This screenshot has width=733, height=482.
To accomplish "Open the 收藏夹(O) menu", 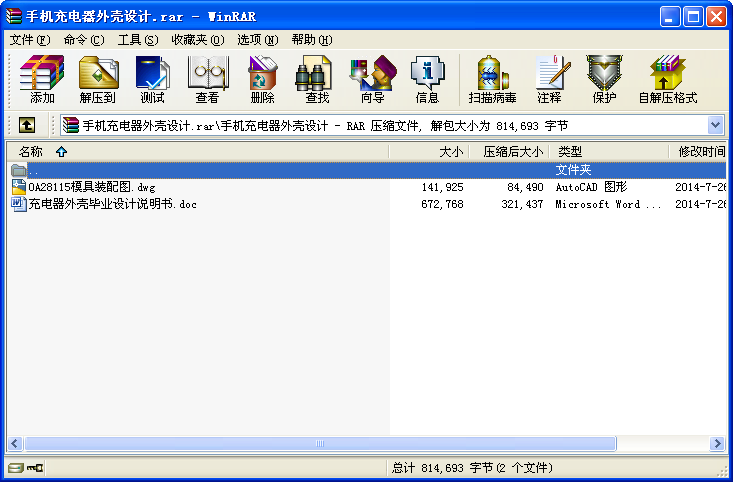I will tap(198, 40).
